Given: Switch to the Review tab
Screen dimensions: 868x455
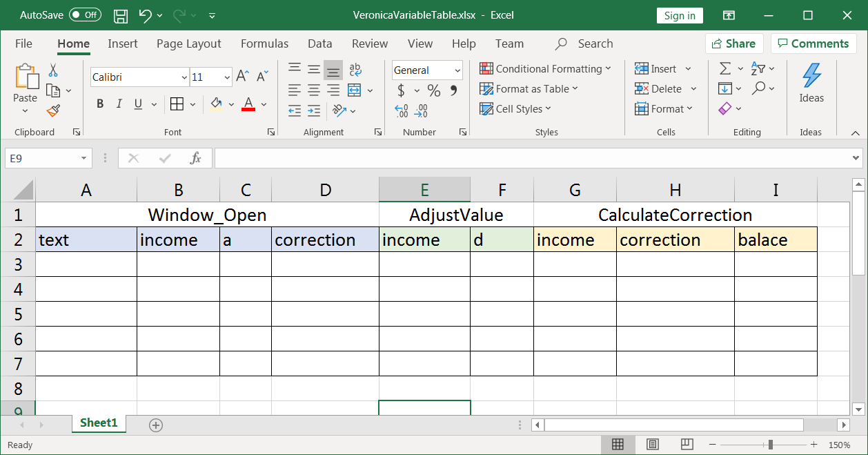Looking at the screenshot, I should pos(370,43).
